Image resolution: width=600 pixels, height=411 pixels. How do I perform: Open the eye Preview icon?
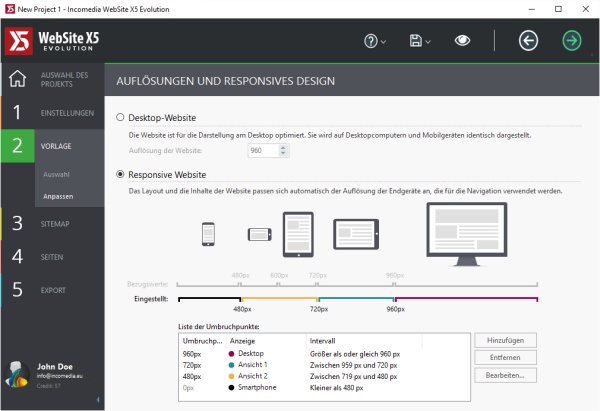click(462, 40)
